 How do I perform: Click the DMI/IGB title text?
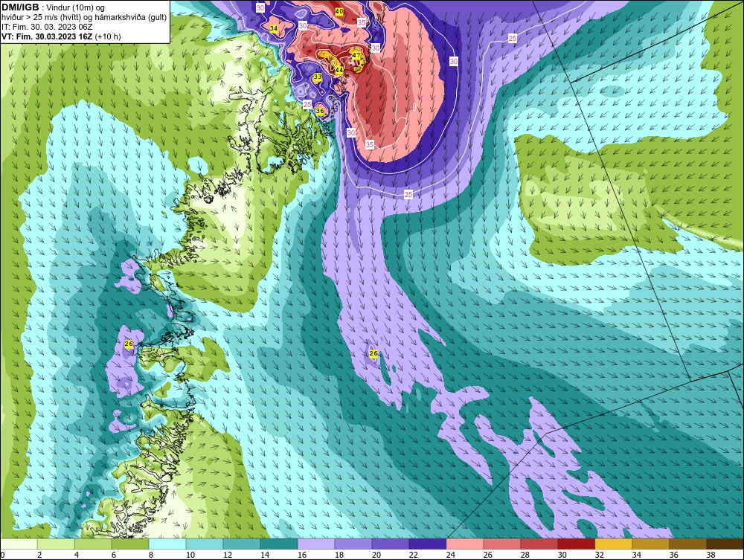pyautogui.click(x=20, y=7)
